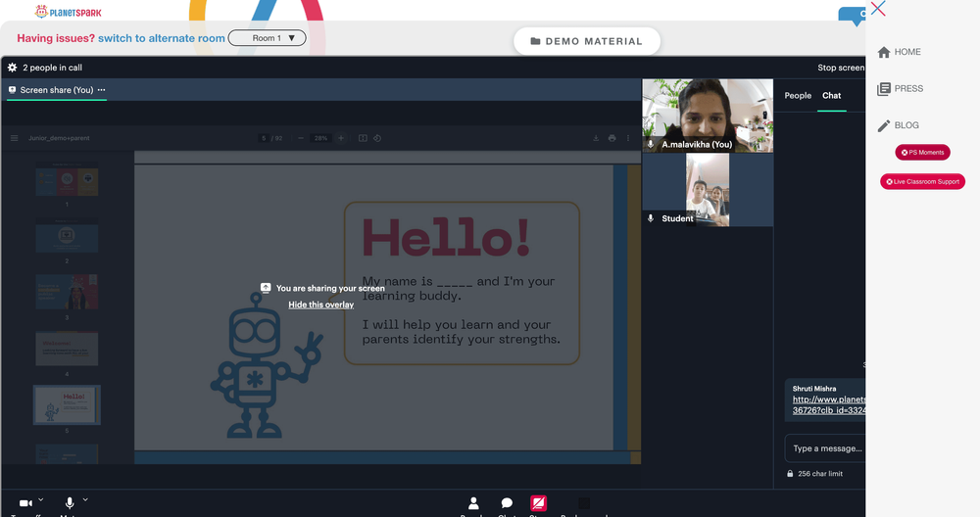
Task: Expand camera options chevron
Action: [x=40, y=499]
